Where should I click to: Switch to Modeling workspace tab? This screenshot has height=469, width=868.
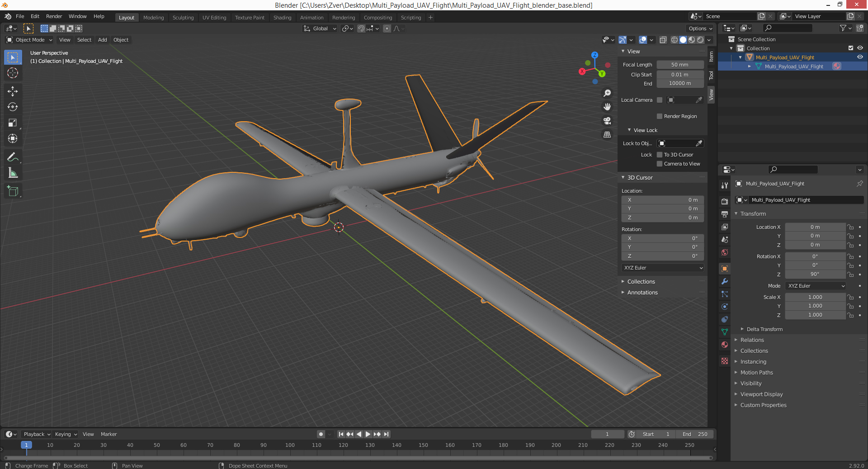point(153,18)
